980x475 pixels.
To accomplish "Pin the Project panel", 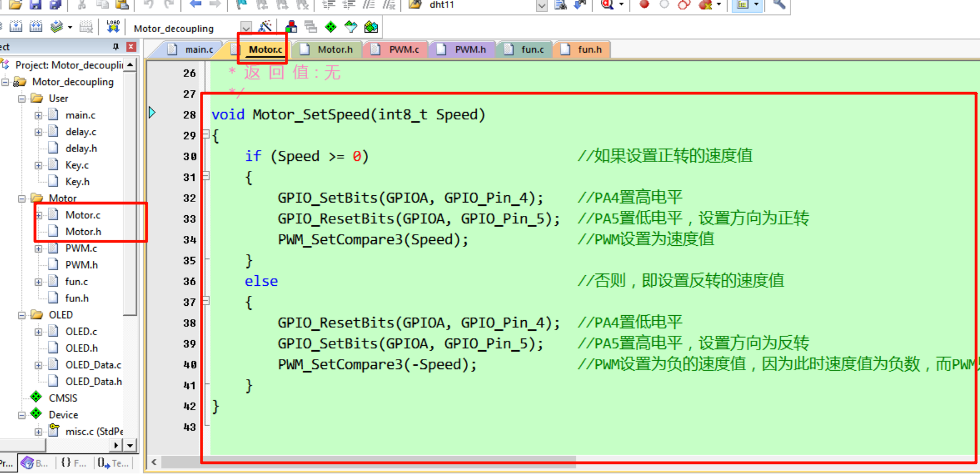I will click(115, 47).
